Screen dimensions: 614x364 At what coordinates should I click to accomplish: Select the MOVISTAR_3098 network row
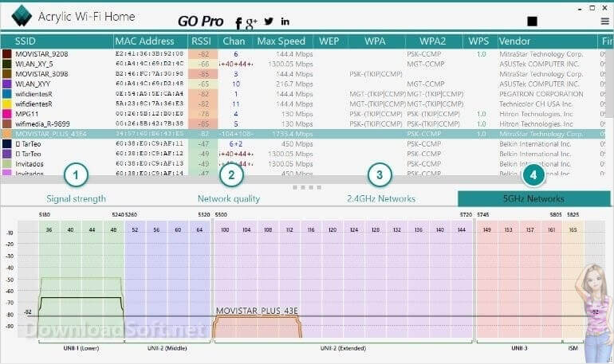coord(304,74)
